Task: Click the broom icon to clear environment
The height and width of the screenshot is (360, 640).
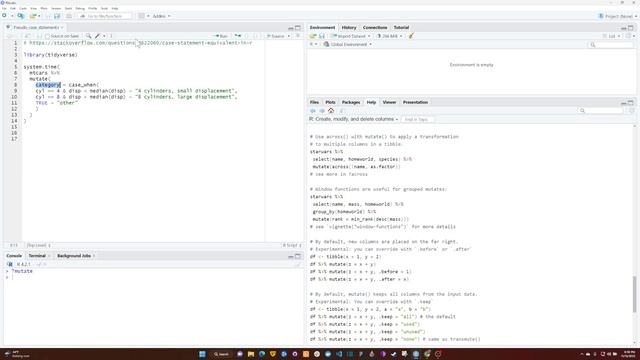Action: [x=411, y=36]
